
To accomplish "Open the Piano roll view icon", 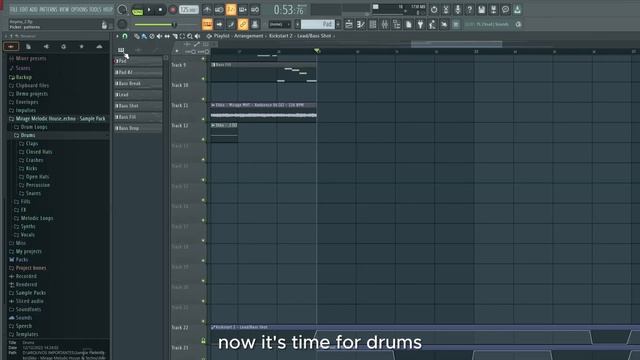I will tap(361, 24).
